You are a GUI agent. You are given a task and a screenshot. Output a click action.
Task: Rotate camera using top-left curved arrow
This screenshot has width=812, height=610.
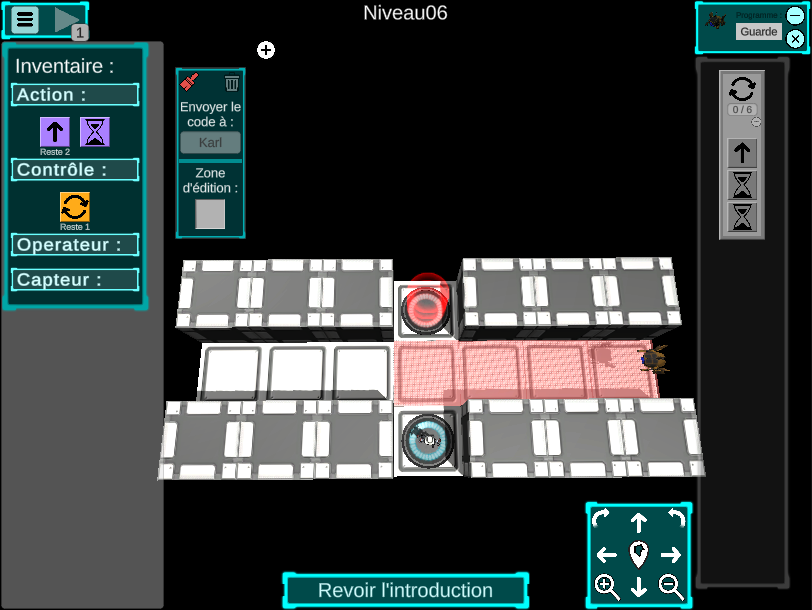click(601, 519)
